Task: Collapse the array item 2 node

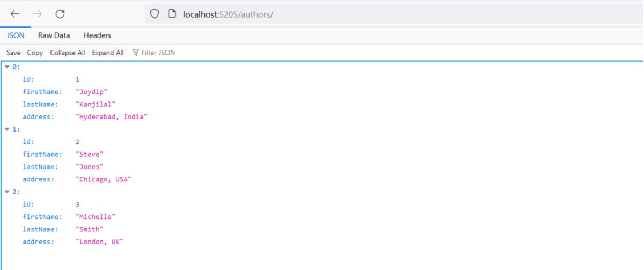Action: tap(8, 192)
